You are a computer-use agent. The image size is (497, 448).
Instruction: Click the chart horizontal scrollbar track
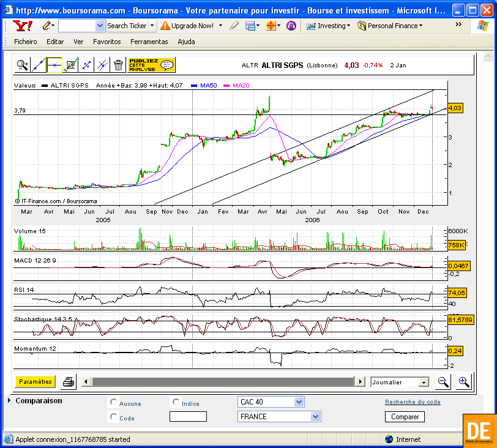pos(223,381)
